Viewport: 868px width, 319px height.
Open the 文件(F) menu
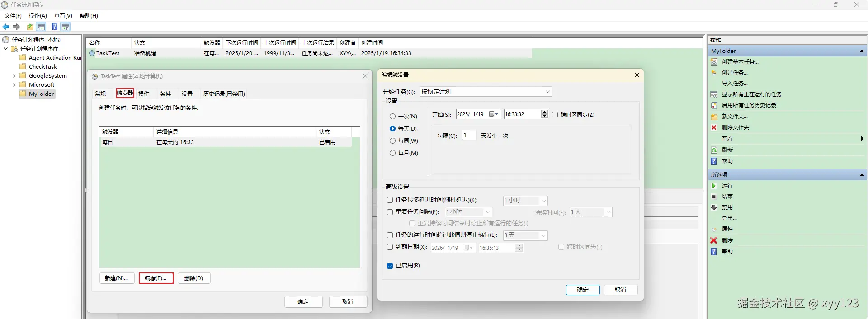(x=13, y=16)
